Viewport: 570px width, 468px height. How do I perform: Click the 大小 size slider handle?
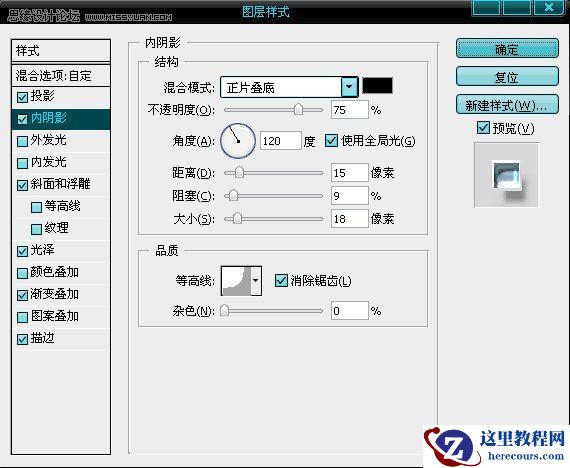(237, 219)
